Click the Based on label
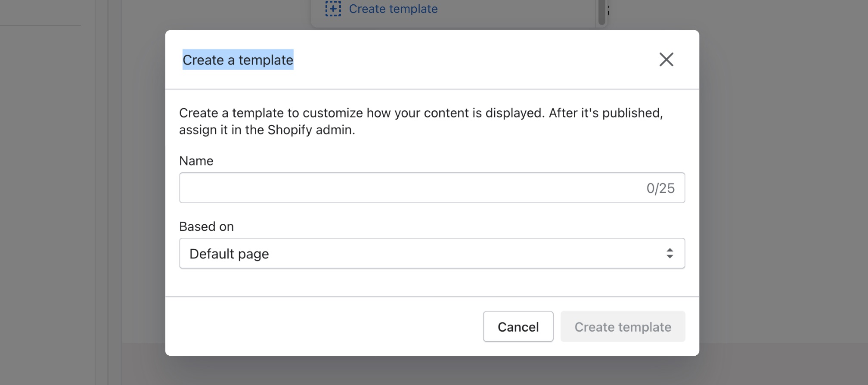Viewport: 868px width, 385px height. click(x=207, y=227)
